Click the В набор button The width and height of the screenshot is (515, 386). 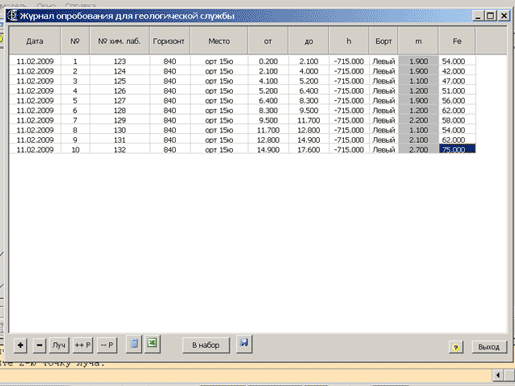(206, 345)
